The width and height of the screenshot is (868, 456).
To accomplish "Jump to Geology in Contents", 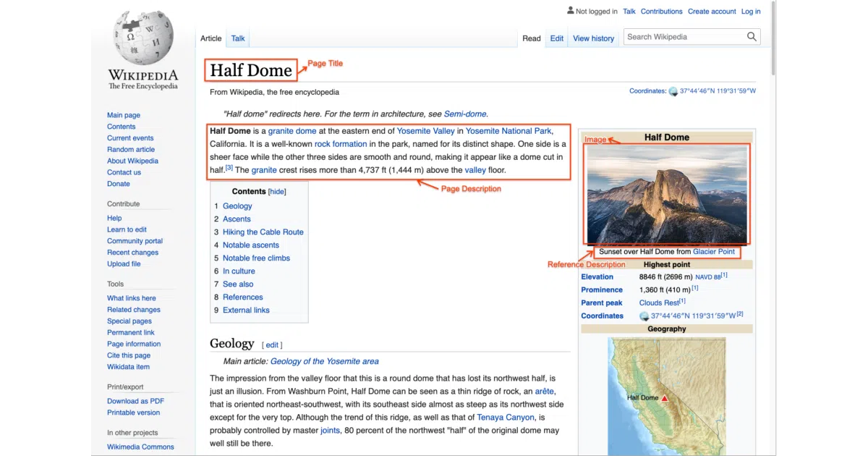I will coord(237,206).
